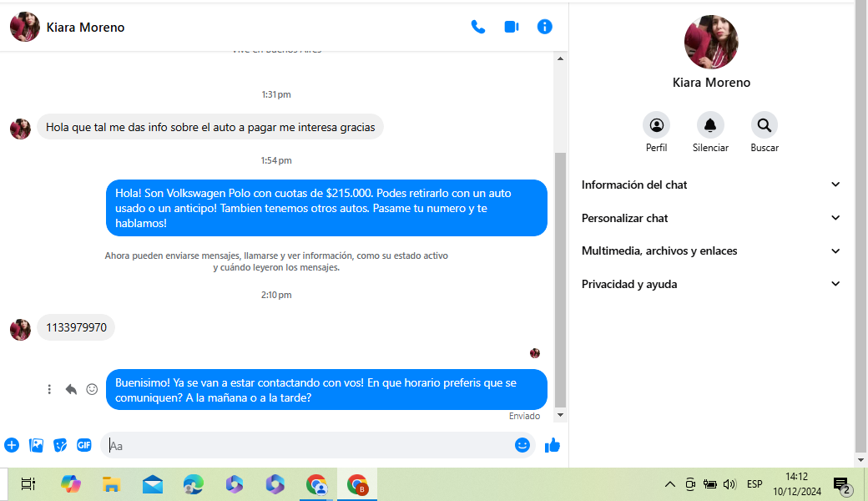
Task: Expand Información del chat section
Action: tap(710, 185)
